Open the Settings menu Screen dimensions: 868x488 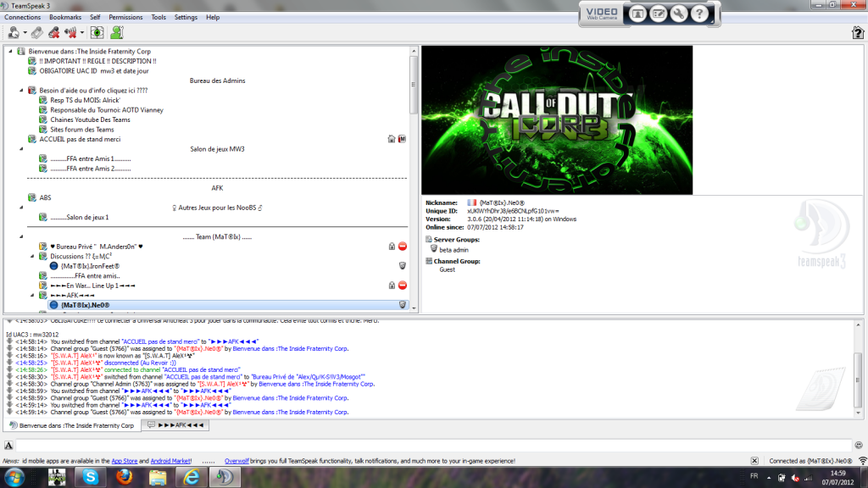186,17
